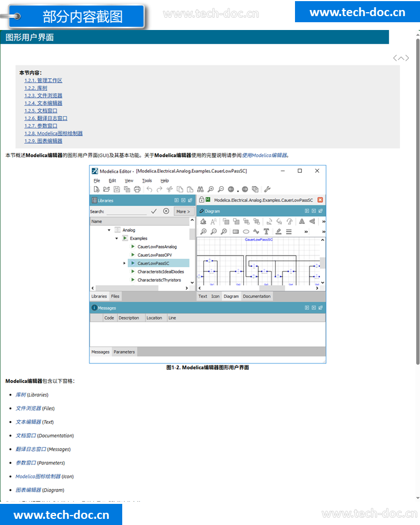
Task: Click the New file toolbar icon
Action: tap(97, 189)
